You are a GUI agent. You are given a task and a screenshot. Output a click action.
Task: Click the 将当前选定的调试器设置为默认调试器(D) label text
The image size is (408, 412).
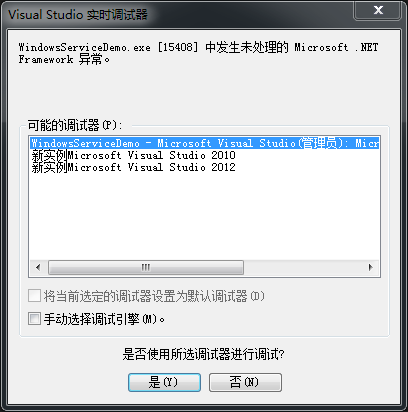tap(154, 296)
